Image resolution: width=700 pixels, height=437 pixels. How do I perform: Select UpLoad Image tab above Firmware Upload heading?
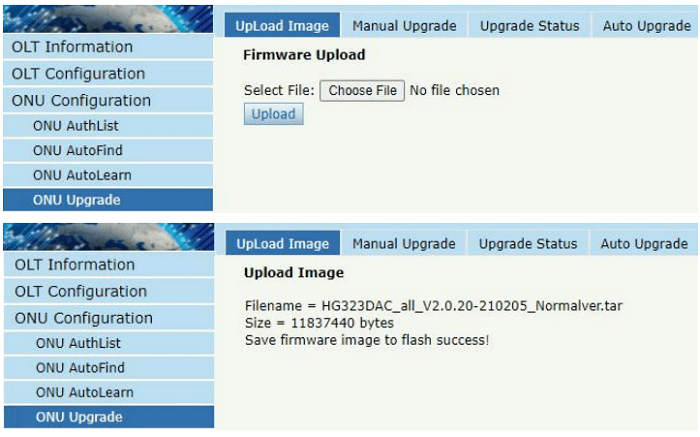click(x=282, y=26)
